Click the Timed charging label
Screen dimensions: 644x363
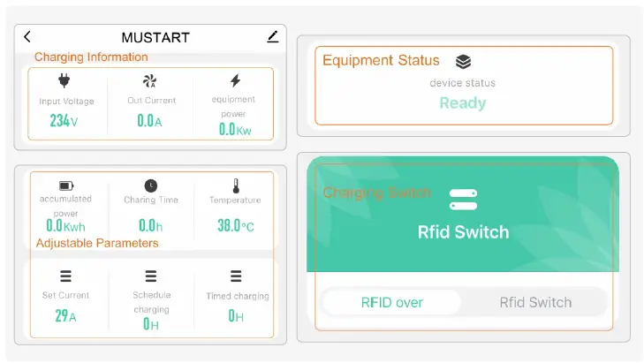pos(238,296)
